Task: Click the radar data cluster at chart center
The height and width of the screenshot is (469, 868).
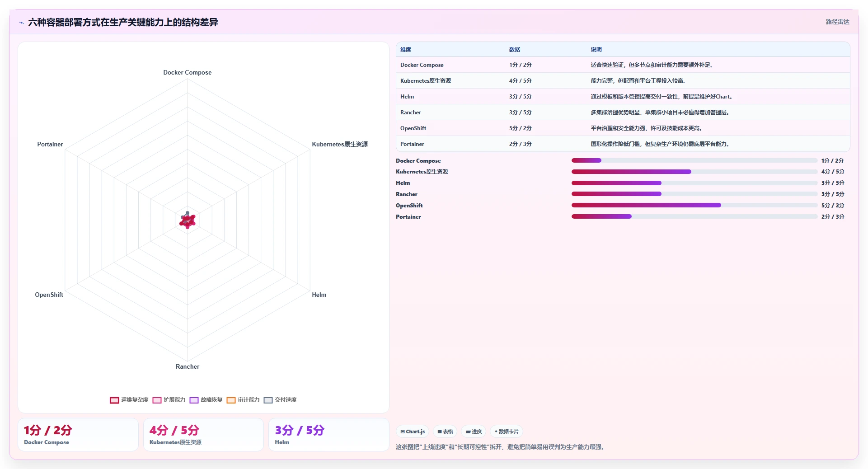Action: pyautogui.click(x=188, y=220)
